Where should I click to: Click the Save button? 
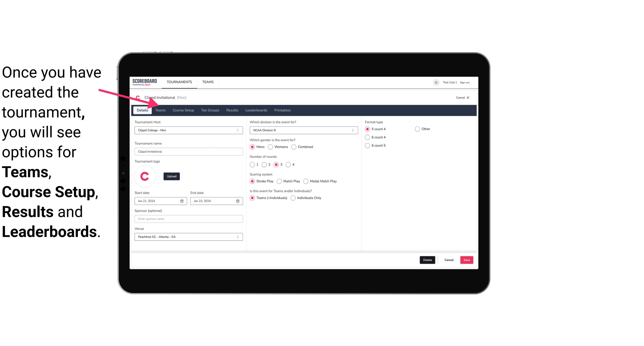click(467, 259)
